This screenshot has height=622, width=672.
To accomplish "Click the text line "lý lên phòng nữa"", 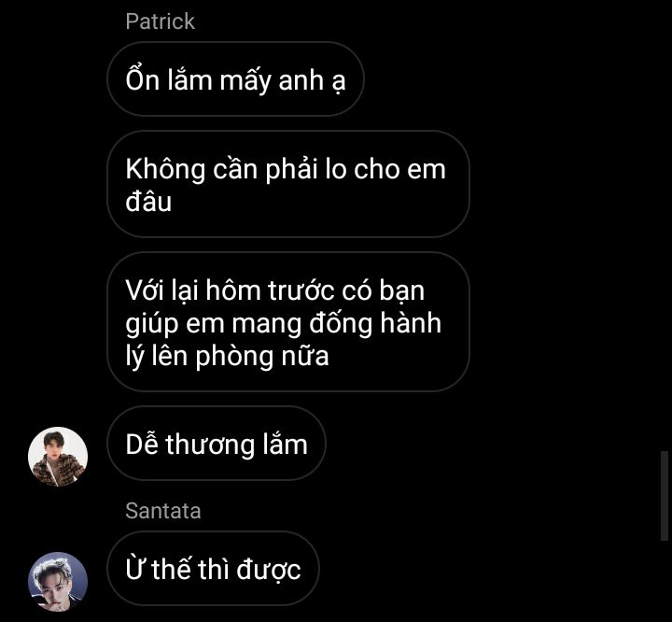I will (x=227, y=356).
